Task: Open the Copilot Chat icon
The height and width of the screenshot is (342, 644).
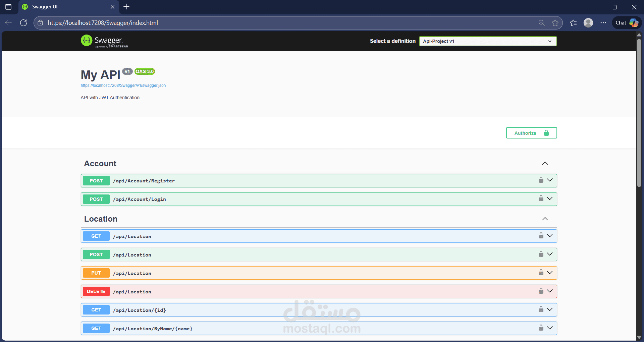Action: 627,22
